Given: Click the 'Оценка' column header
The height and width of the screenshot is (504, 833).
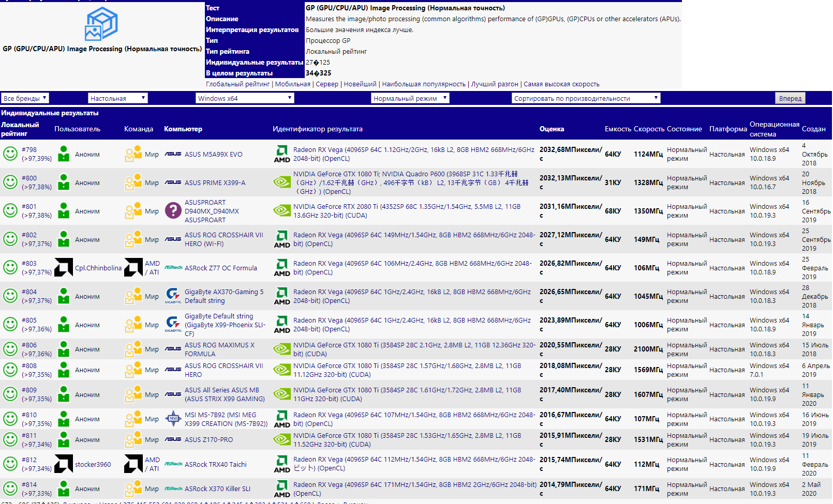Looking at the screenshot, I should pos(552,129).
